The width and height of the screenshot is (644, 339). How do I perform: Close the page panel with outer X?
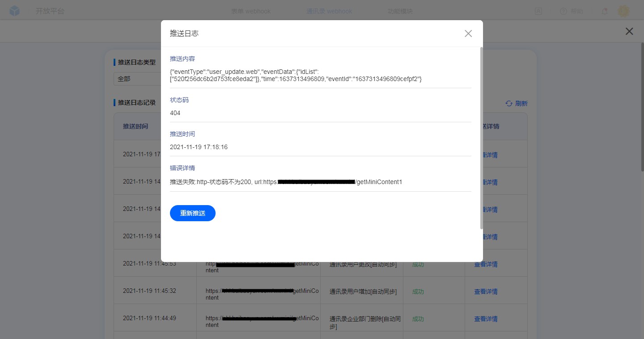(629, 31)
